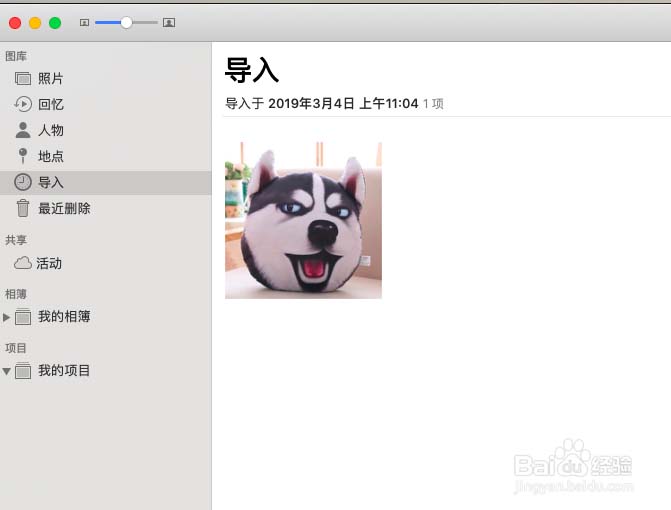The image size is (671, 510).
Task: Collapse the 我的项目 disclosure triangle
Action: [6, 371]
